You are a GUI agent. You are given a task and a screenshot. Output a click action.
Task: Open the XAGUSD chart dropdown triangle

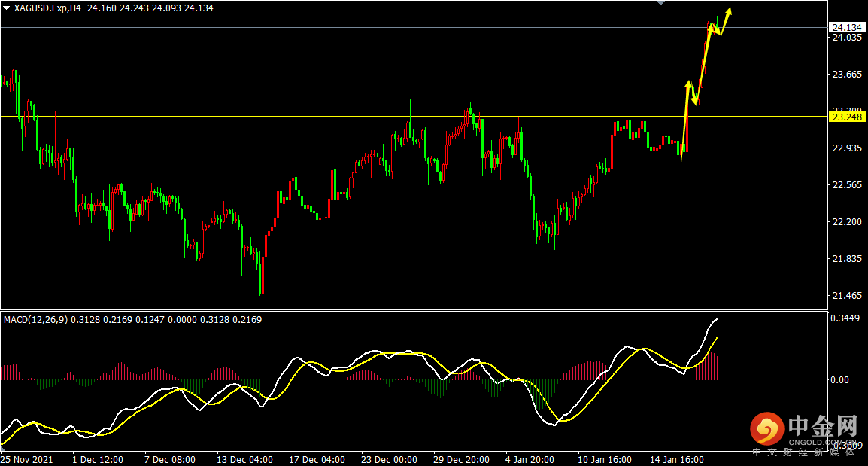tap(7, 8)
